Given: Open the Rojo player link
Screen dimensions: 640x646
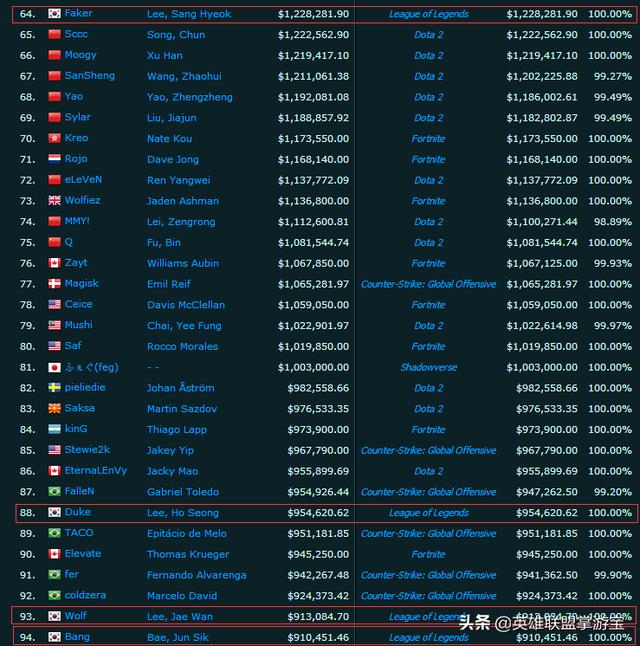Looking at the screenshot, I should pyautogui.click(x=76, y=159).
